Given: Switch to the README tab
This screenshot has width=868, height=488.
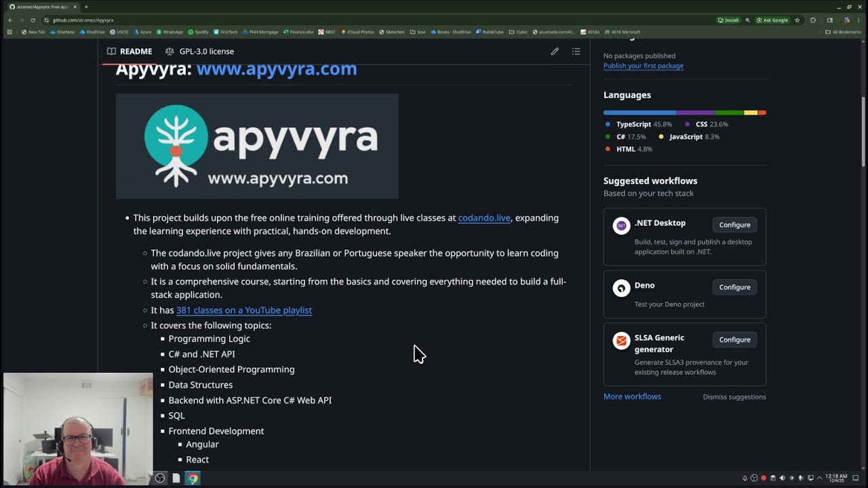Looking at the screenshot, I should (130, 52).
